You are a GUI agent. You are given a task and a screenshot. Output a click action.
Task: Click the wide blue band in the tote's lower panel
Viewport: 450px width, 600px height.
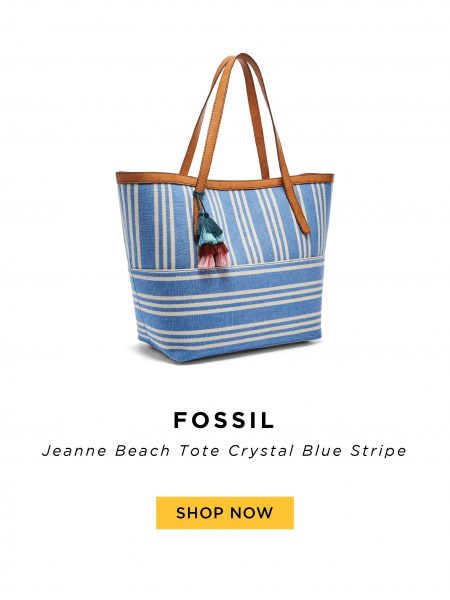(x=228, y=285)
